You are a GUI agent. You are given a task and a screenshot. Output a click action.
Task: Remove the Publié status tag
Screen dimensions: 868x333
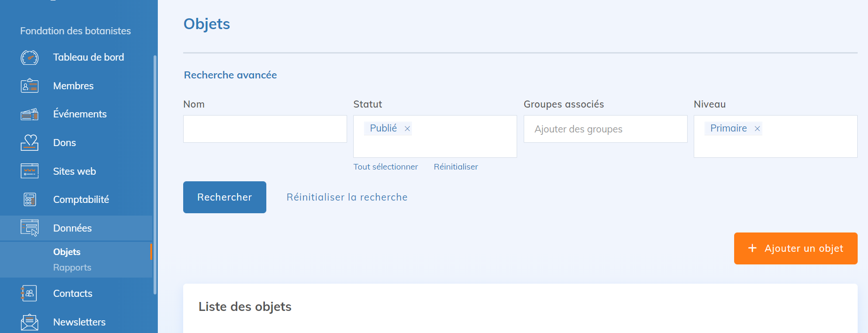(x=407, y=129)
